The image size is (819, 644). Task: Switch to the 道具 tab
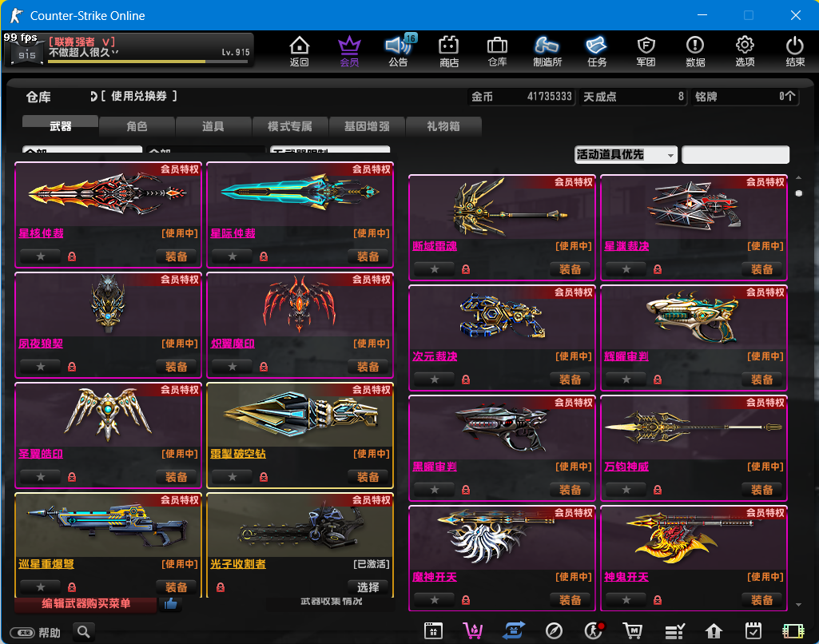213,126
